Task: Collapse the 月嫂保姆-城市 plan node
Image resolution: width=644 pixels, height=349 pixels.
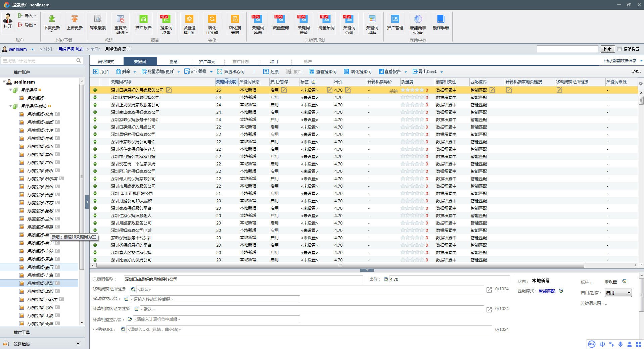Action: [10, 106]
